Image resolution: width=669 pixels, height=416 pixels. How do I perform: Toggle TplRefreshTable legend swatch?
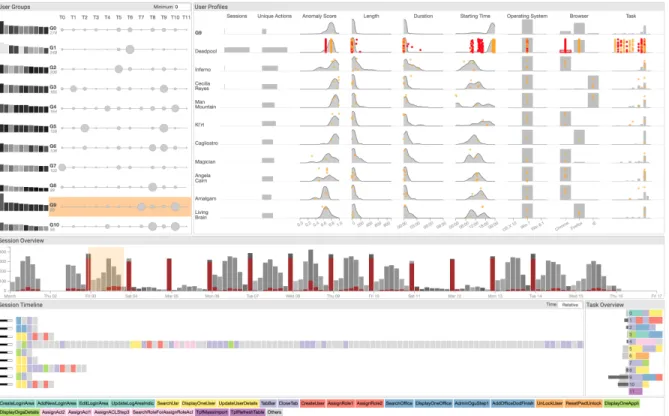point(247,412)
